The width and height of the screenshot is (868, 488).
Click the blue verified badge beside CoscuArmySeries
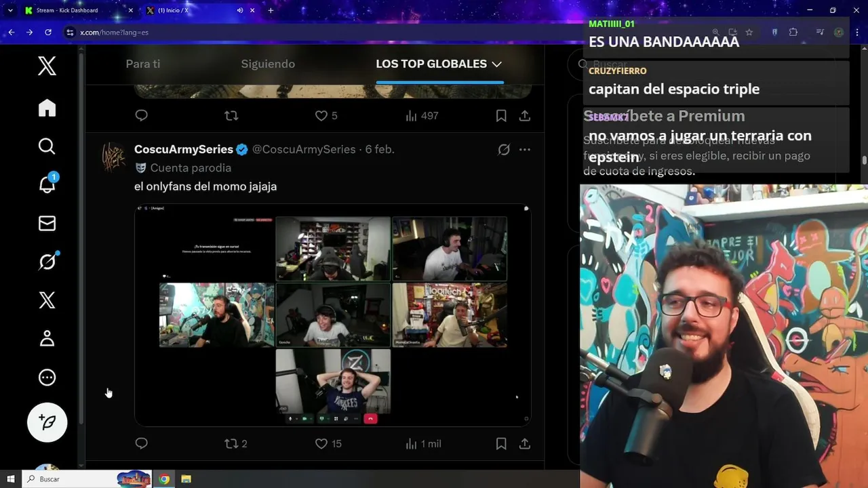pos(241,149)
